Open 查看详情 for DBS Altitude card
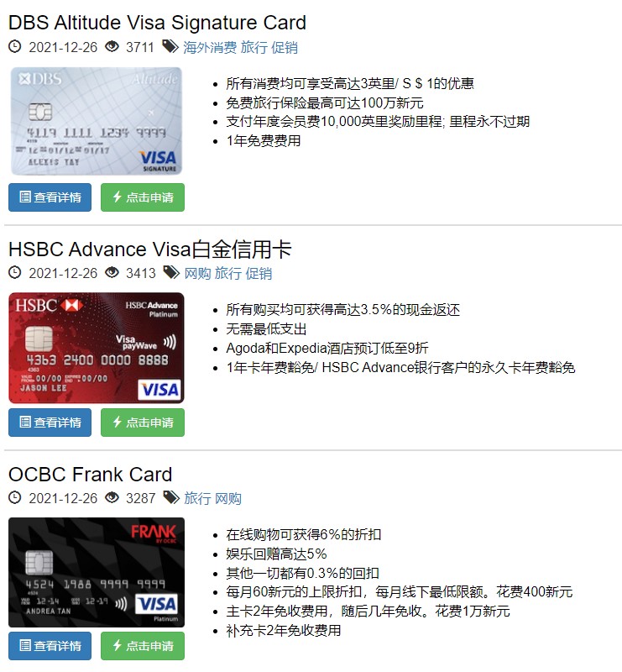The height and width of the screenshot is (672, 622). pyautogui.click(x=50, y=197)
